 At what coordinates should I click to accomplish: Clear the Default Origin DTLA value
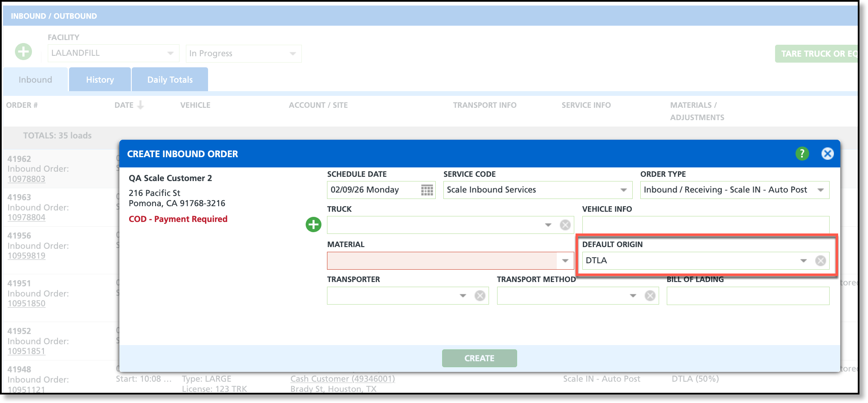821,261
